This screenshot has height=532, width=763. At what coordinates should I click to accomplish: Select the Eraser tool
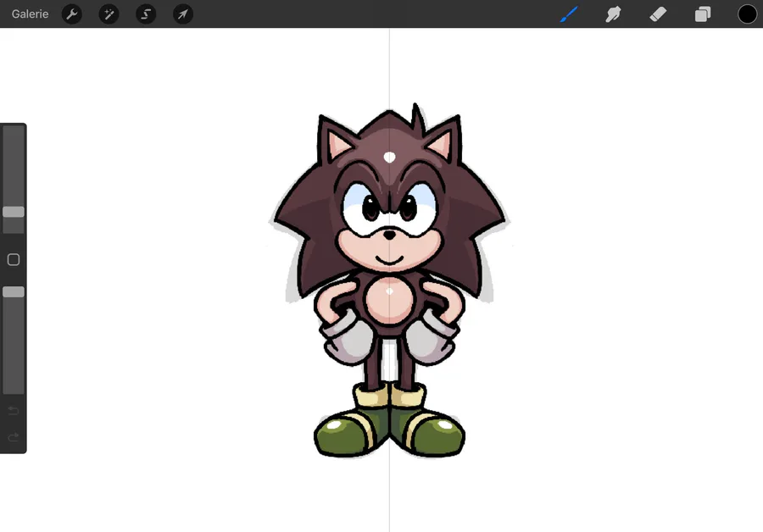(658, 14)
